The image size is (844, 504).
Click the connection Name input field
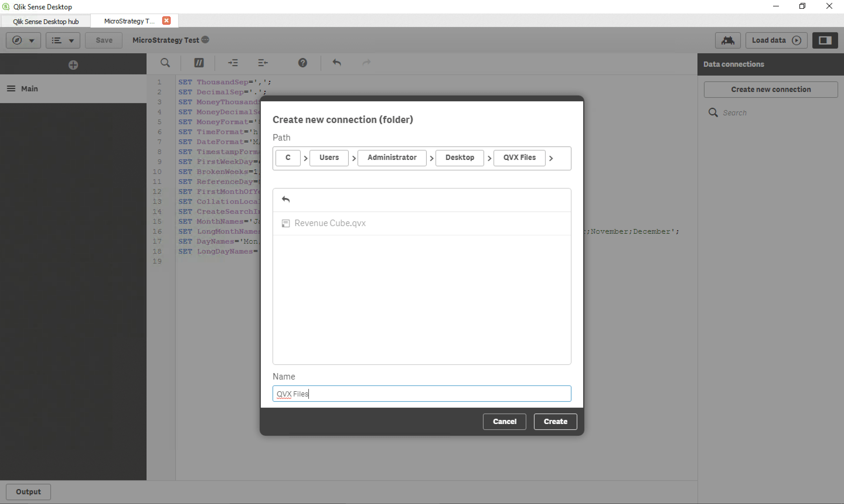pos(421,394)
